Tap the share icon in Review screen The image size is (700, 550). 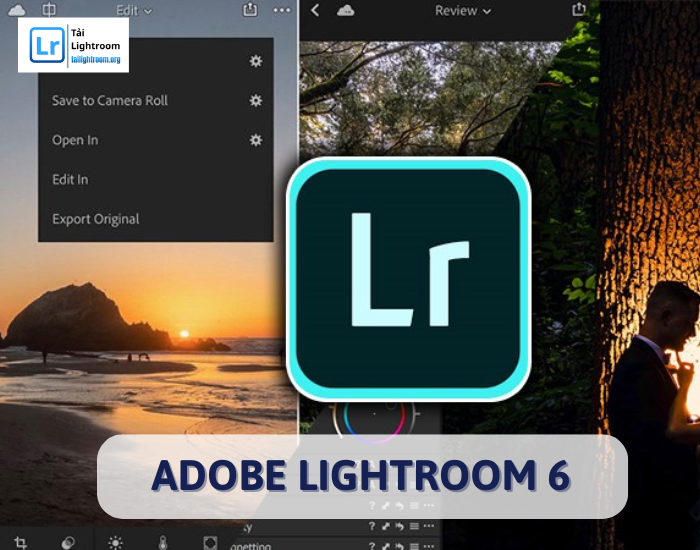[x=578, y=10]
